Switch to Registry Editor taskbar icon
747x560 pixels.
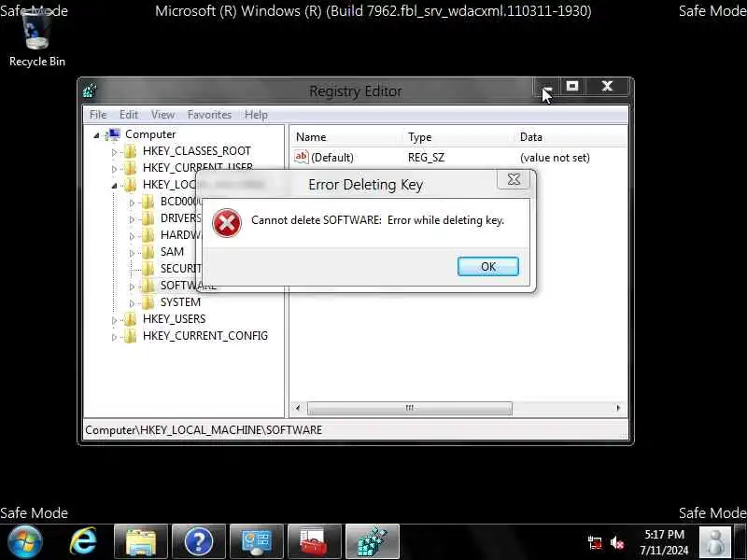pos(372,542)
